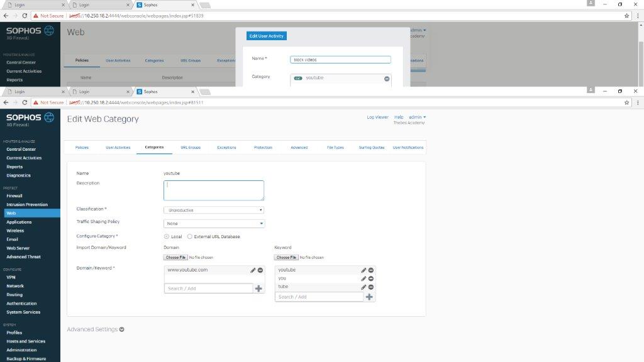Remove the 'tube' keyword entry
The height and width of the screenshot is (362, 644).
pyautogui.click(x=371, y=287)
